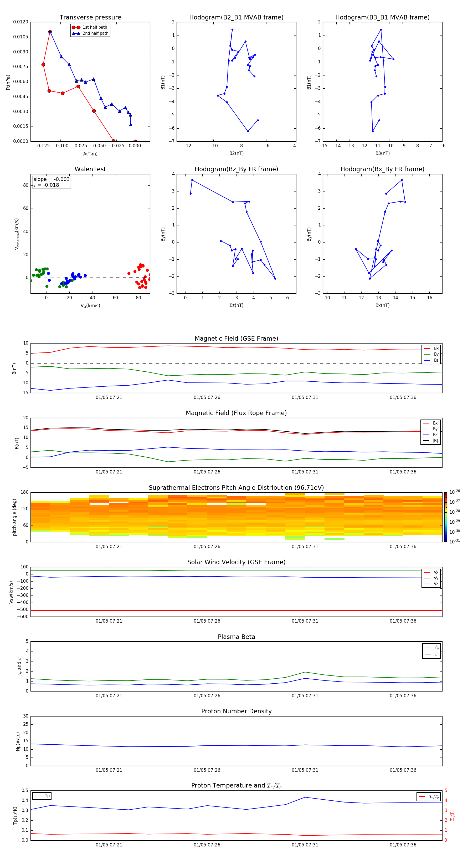Click the "Magnetic Field (Flux Rope Frame)" title

tap(236, 413)
